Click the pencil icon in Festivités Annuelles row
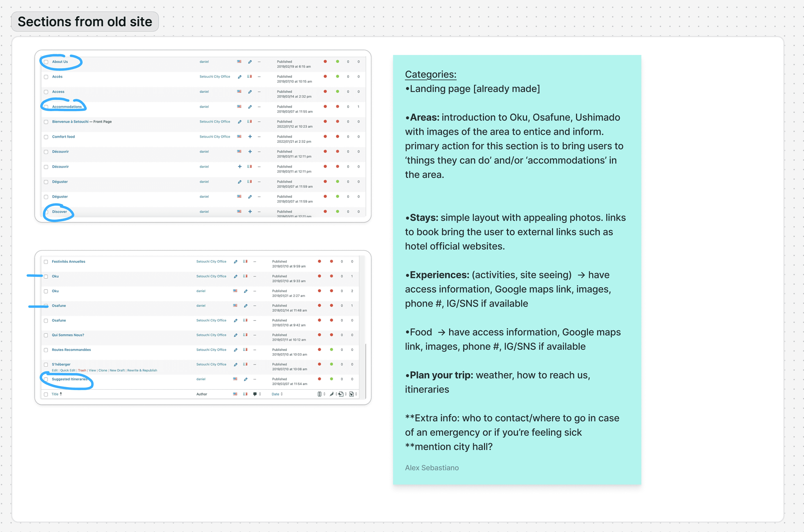The height and width of the screenshot is (532, 804). click(x=236, y=262)
